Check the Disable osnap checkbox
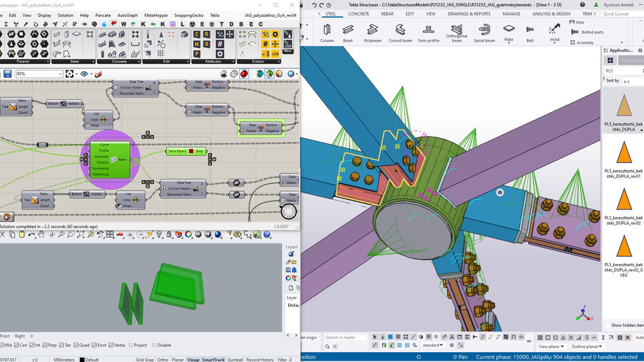 coord(154,345)
